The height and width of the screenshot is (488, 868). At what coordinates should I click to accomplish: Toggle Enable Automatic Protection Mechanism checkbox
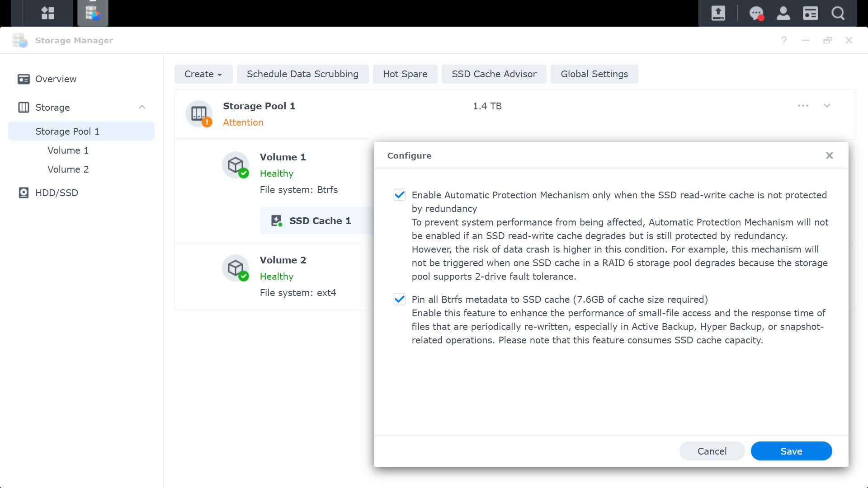coord(400,195)
